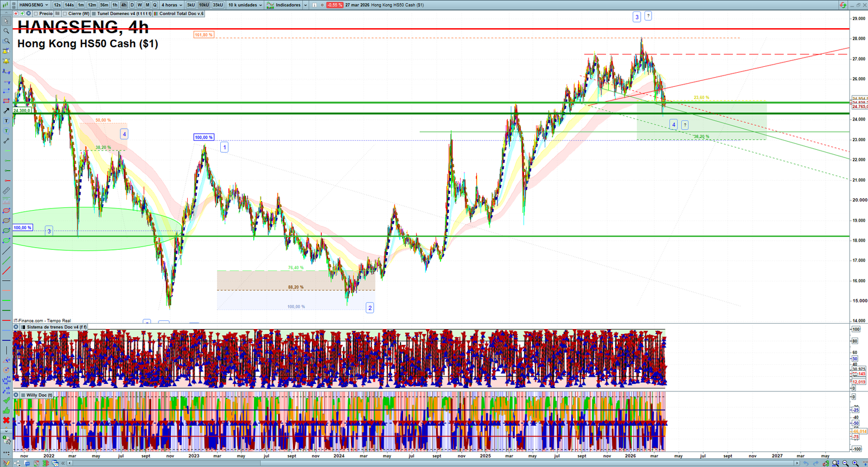Pick the boxed T text tool
The height and width of the screenshot is (467, 868).
pos(6,121)
